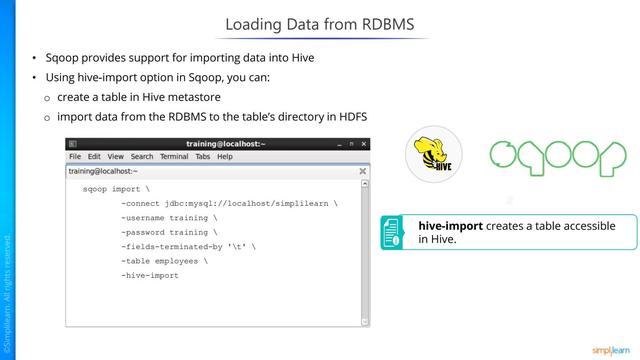640x360 pixels.
Task: Click the '-password training' line
Action: coord(169,232)
